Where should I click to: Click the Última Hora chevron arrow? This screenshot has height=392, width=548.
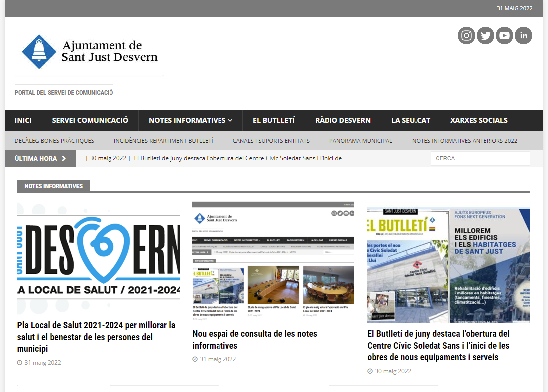pos(64,159)
